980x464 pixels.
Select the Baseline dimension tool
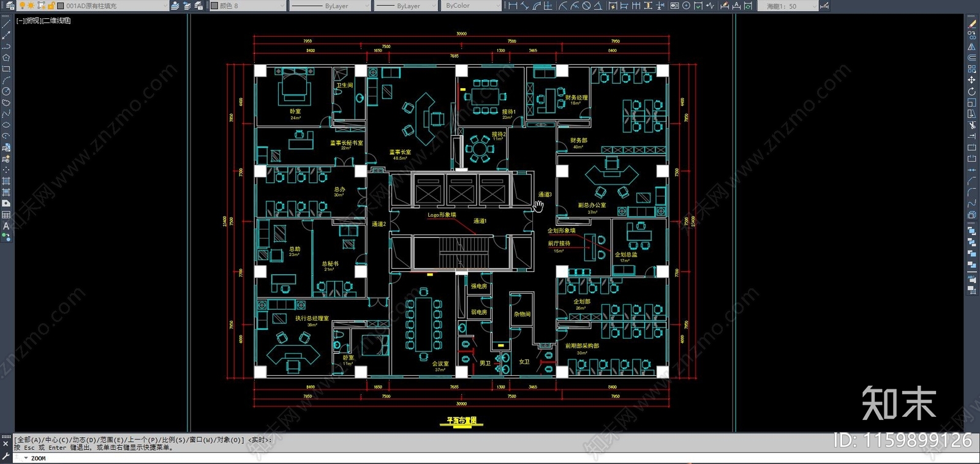pos(624,6)
